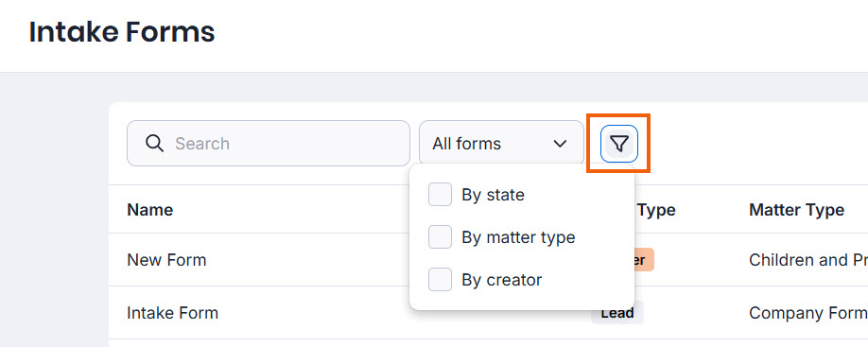Select the By state menu label
The width and height of the screenshot is (868, 347).
493,195
